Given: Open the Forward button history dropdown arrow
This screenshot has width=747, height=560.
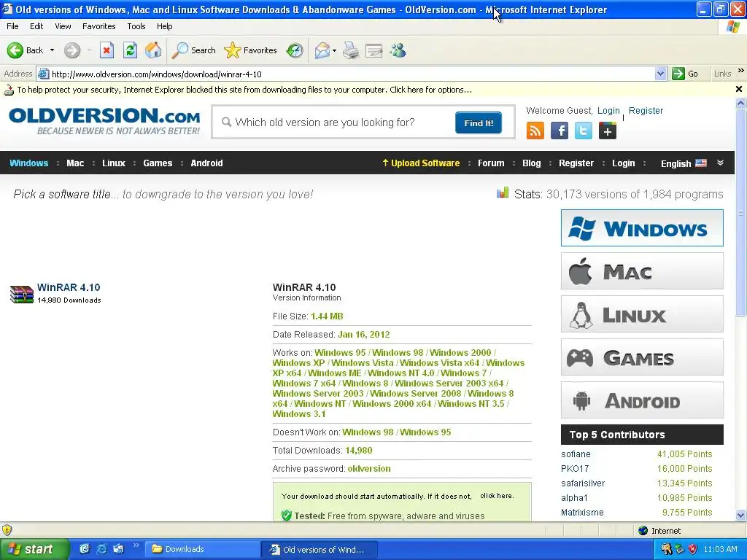Looking at the screenshot, I should (x=89, y=50).
